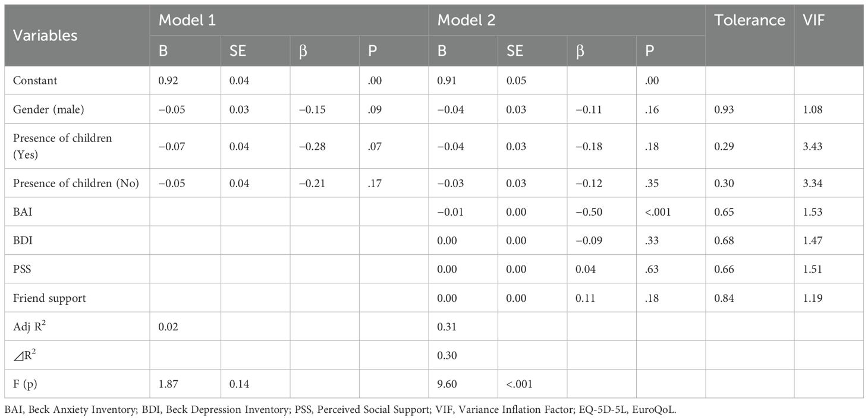Select the Model 1 header cell

click(187, 20)
